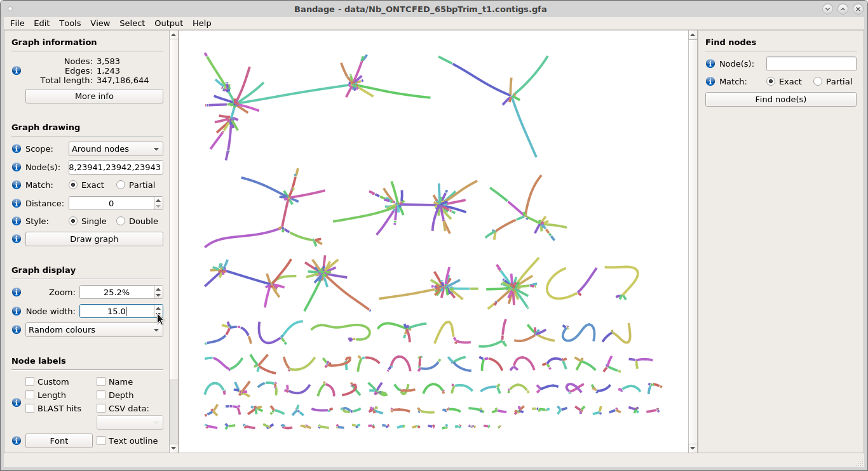Click info icon next to Zoom
Image resolution: width=868 pixels, height=471 pixels.
[x=17, y=292]
